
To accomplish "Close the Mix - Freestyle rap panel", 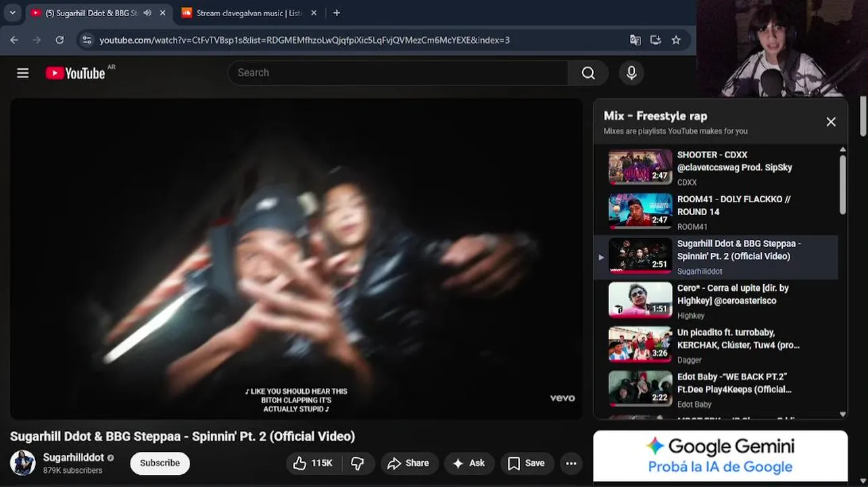I will [831, 122].
